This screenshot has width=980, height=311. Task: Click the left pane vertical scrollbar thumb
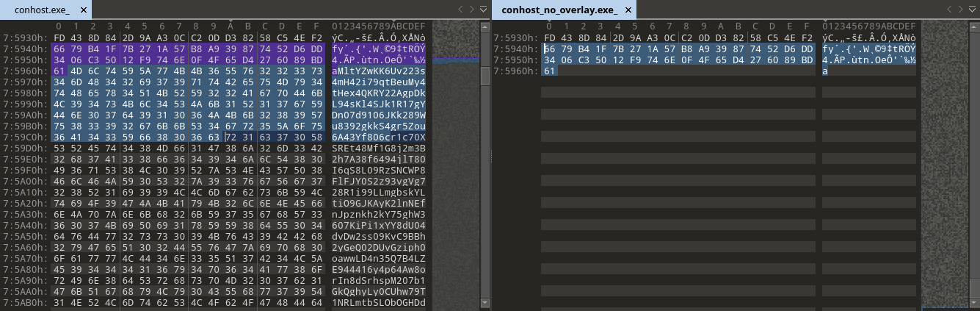pos(484,76)
